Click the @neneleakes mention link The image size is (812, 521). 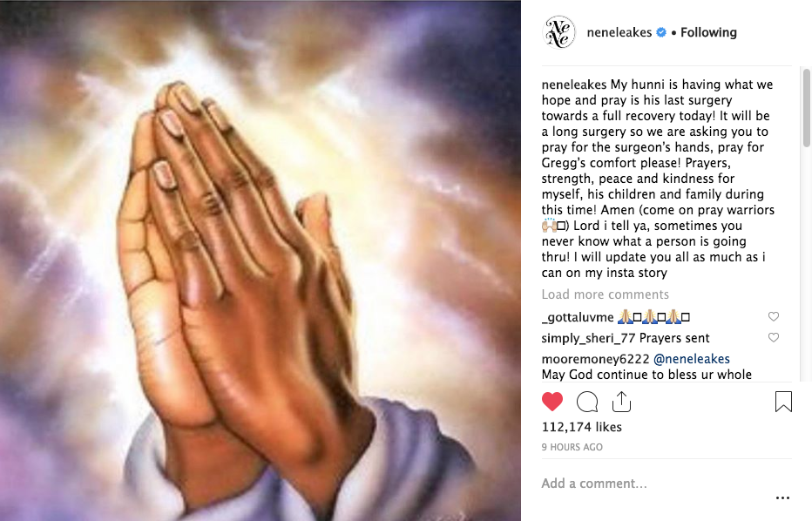coord(692,359)
